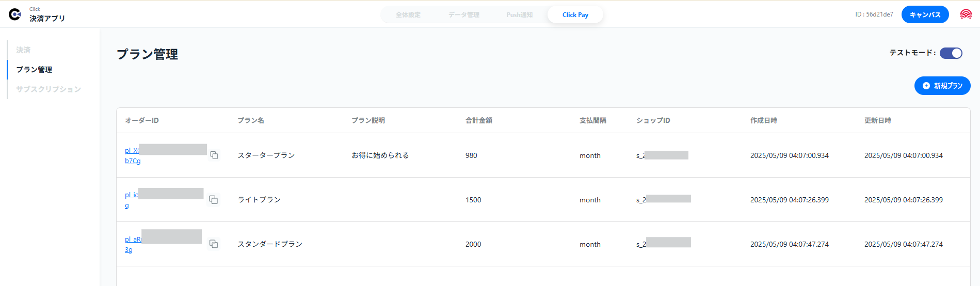Click the shop ID in スタータープラン row
Screen dimensions: 980x286
click(x=662, y=155)
